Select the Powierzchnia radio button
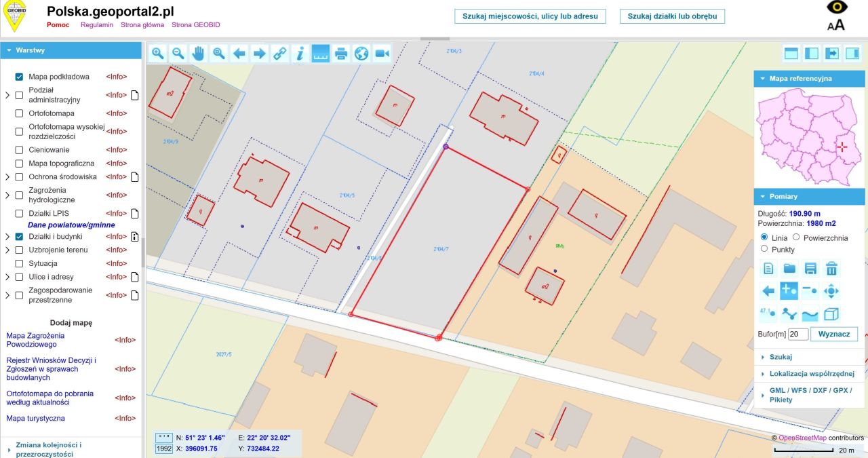 coord(796,237)
